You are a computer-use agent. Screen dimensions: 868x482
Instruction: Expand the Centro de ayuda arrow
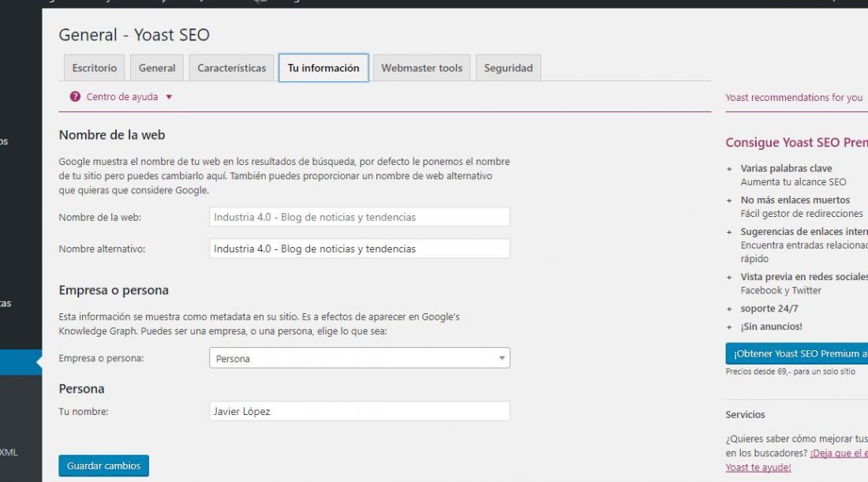pos(169,97)
